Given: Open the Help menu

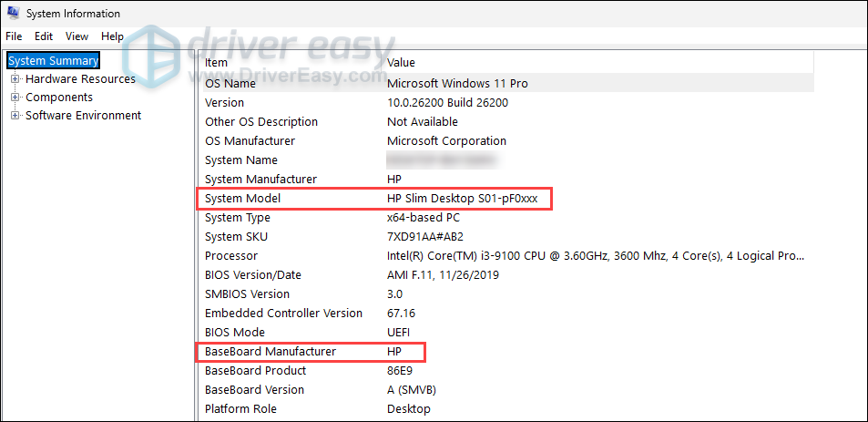Looking at the screenshot, I should coord(112,36).
